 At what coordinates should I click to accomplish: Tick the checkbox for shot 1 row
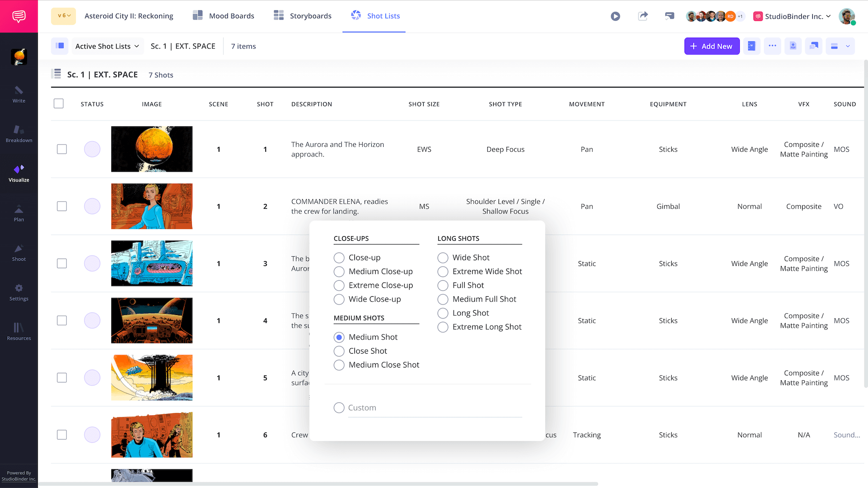click(62, 149)
